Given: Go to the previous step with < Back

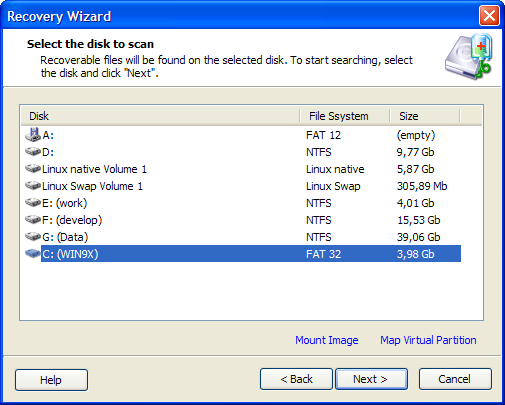Looking at the screenshot, I should coord(296,379).
